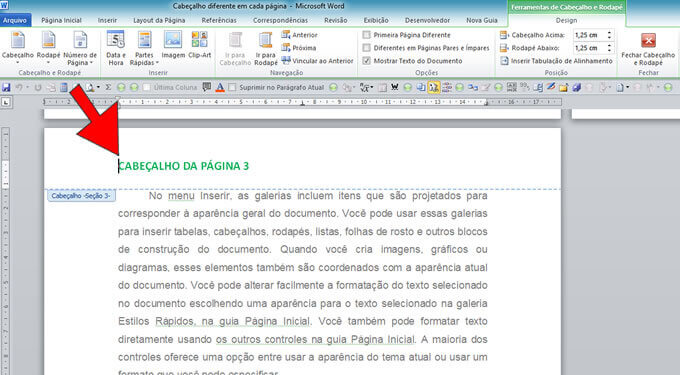Expand Número de Página dropdown arrow

[x=91, y=63]
